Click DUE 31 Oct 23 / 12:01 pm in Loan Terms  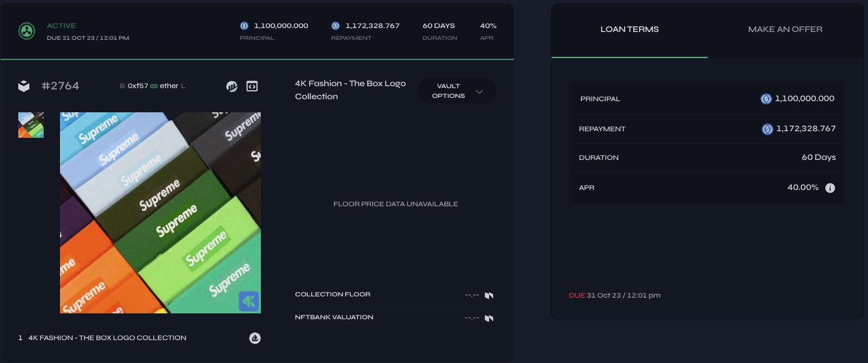coord(615,296)
